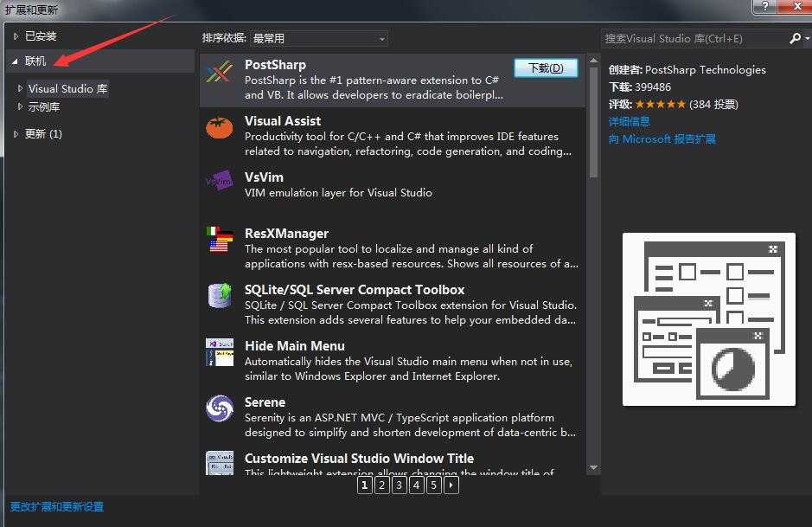
Task: Click 向 Microsoft 报告扩展 link
Action: coord(662,138)
